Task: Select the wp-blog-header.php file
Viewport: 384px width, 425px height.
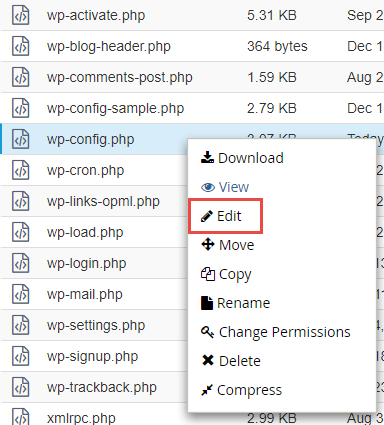Action: (x=109, y=46)
